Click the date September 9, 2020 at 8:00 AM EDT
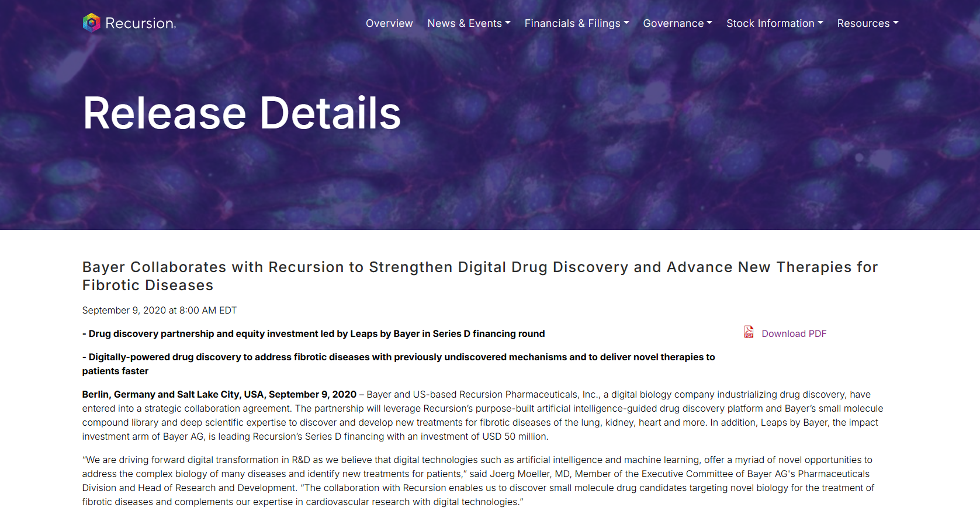This screenshot has width=980, height=515. (x=160, y=310)
